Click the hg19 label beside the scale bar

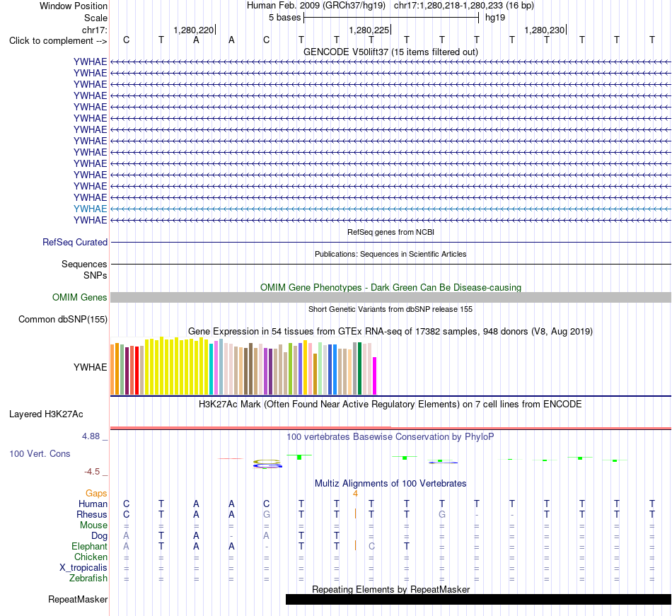tap(495, 18)
